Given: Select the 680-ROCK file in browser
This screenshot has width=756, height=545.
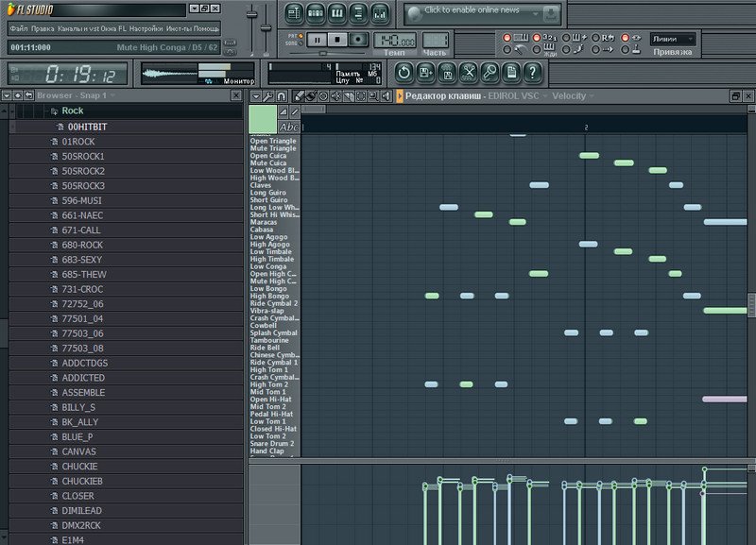Looking at the screenshot, I should coord(82,245).
